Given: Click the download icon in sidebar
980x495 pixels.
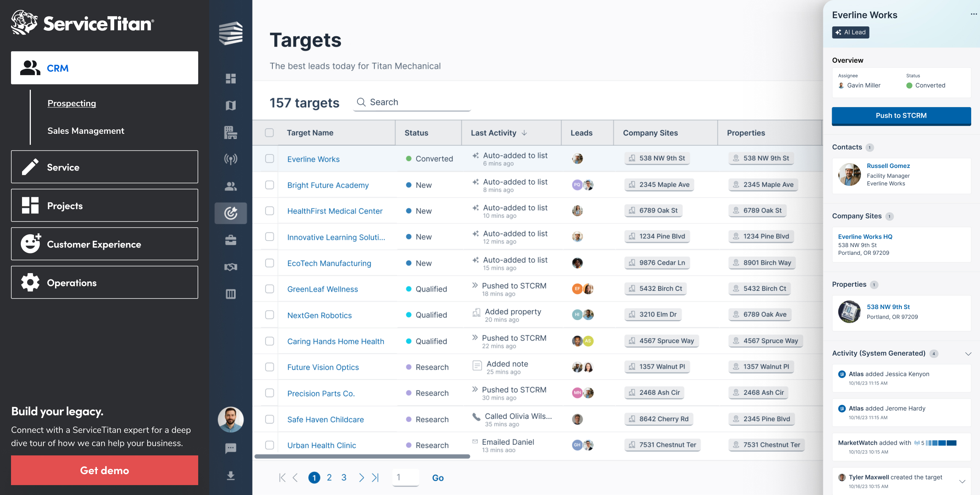Looking at the screenshot, I should tap(231, 476).
